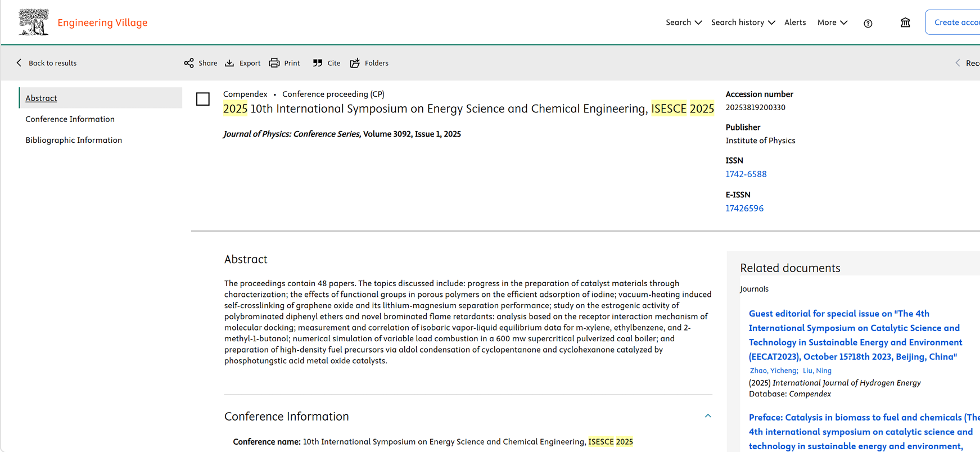
Task: Click the Print printer icon
Action: point(274,63)
